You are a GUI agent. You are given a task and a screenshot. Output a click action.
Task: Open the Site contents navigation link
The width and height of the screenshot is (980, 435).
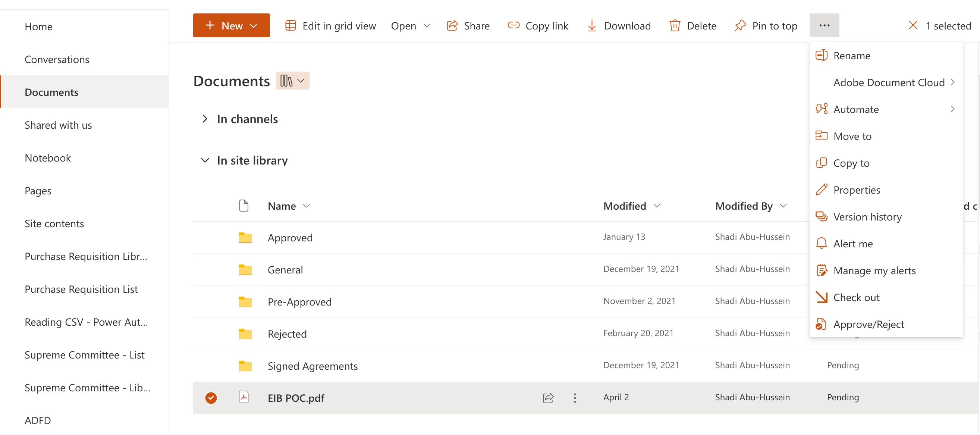pos(54,223)
